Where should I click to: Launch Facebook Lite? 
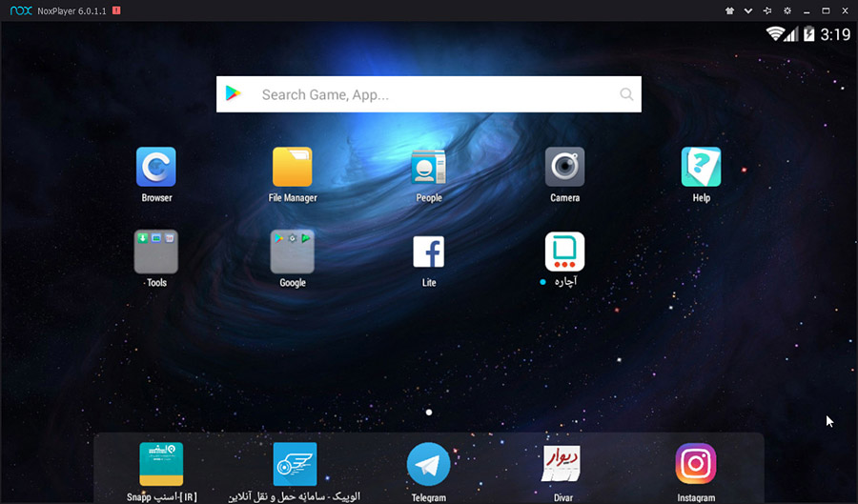429,252
